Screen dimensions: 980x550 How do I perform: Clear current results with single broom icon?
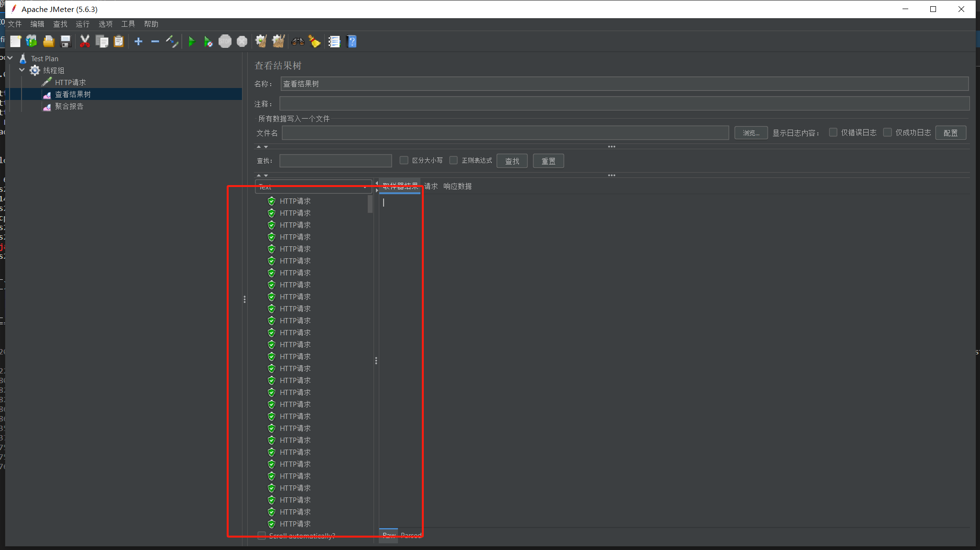click(x=261, y=42)
